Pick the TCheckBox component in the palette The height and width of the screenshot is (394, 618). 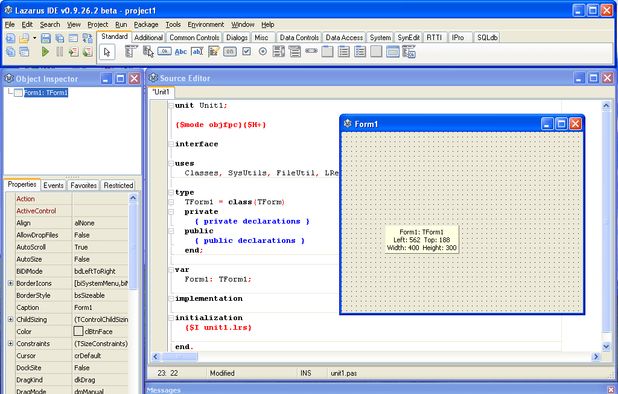click(x=246, y=52)
